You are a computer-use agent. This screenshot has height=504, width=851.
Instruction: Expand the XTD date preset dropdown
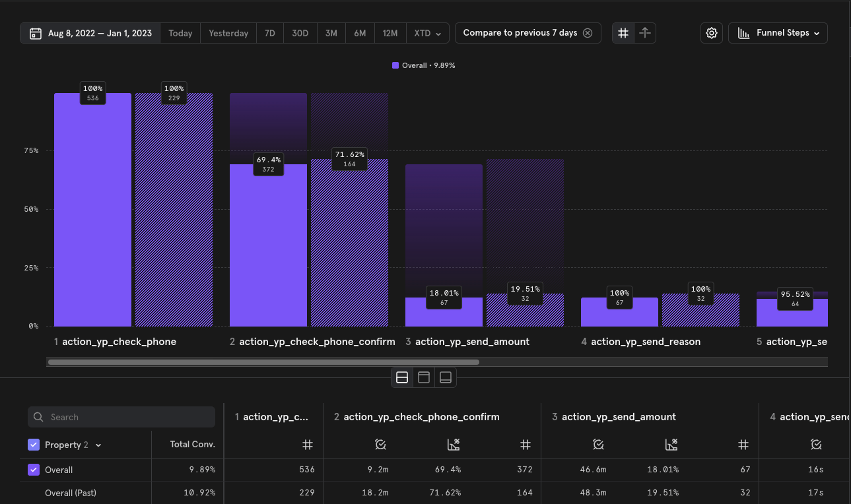(x=427, y=33)
